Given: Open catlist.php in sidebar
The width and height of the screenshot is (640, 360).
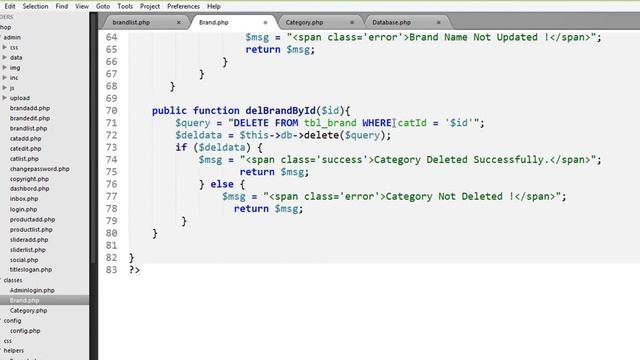Looking at the screenshot, I should [x=24, y=158].
